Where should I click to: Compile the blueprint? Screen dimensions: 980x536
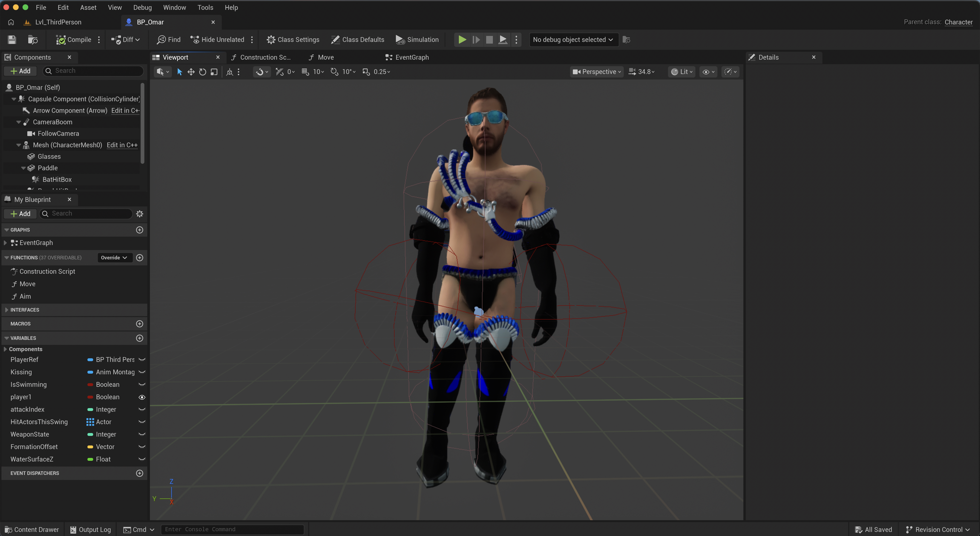tap(74, 40)
